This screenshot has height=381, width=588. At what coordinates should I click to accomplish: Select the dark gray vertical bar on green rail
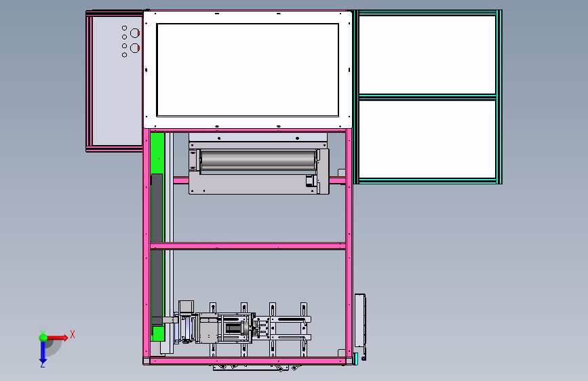(x=157, y=248)
